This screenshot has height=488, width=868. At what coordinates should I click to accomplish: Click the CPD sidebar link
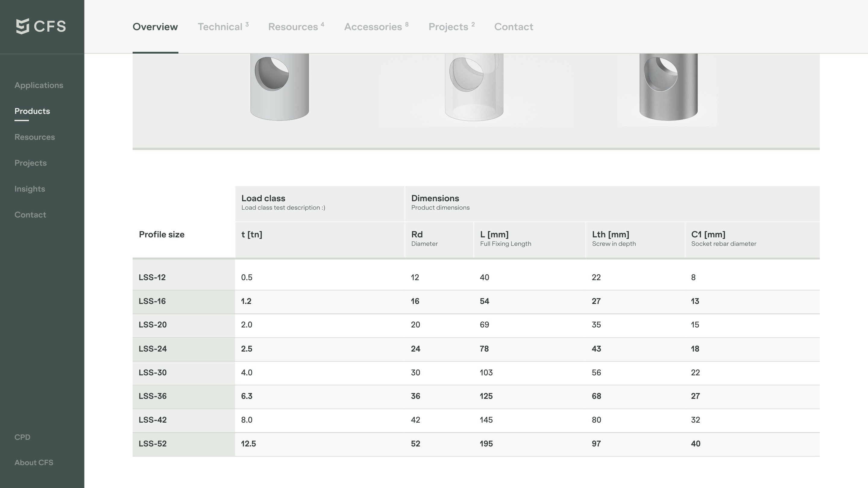[x=22, y=437]
